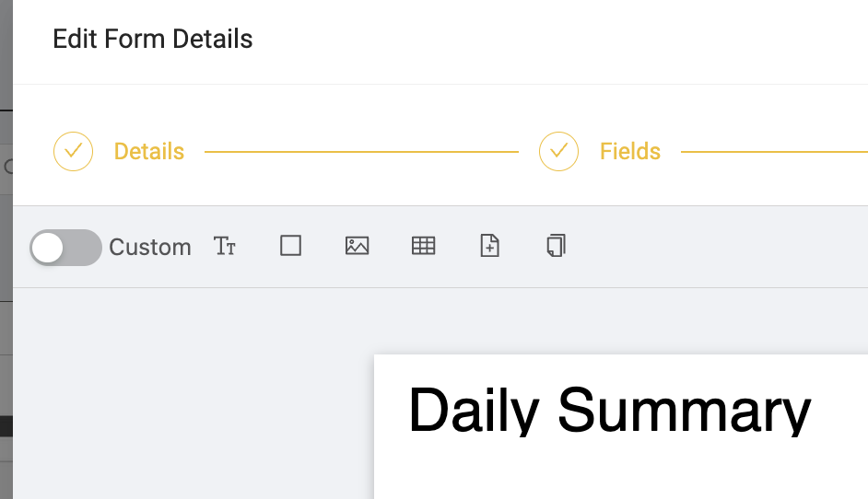Screen dimensions: 868x499
Task: Click the Edit Form Details title
Action: [x=153, y=40]
